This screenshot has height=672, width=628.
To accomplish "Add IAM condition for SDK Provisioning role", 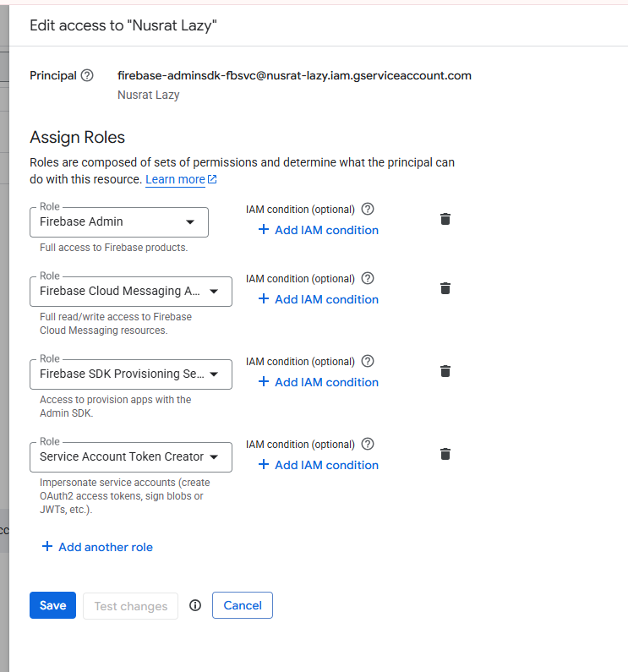I will click(x=319, y=382).
